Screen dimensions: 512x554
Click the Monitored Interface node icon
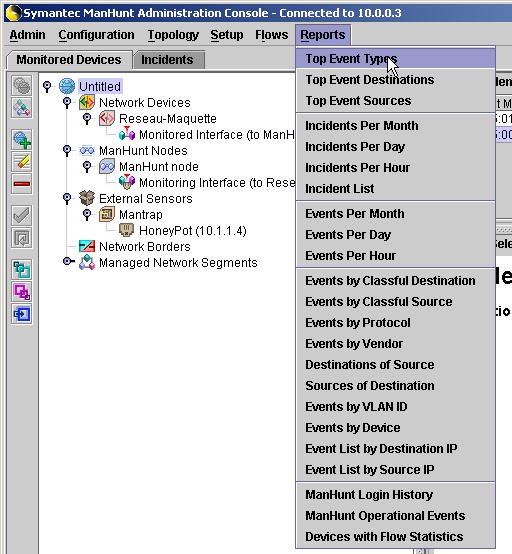pos(127,134)
